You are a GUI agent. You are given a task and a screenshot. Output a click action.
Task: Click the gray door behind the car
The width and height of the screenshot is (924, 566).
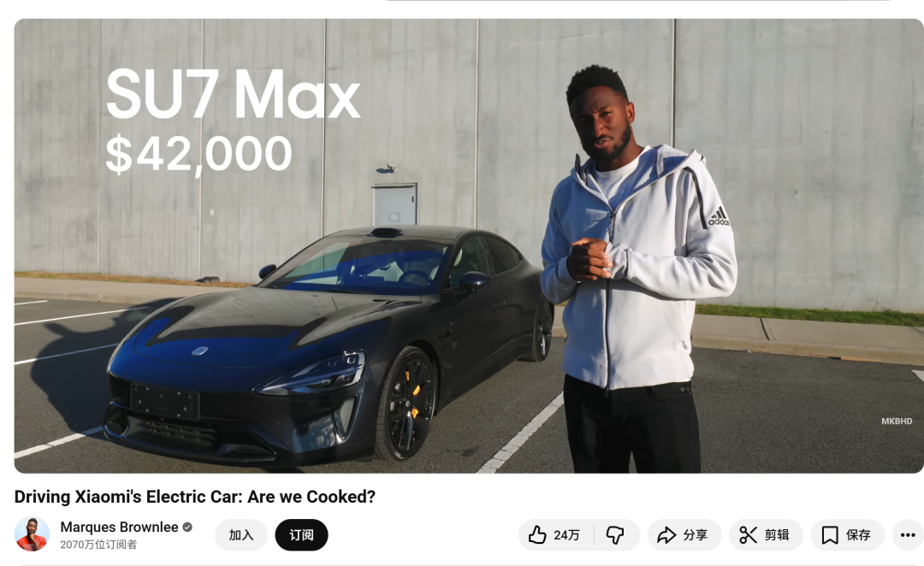click(394, 204)
